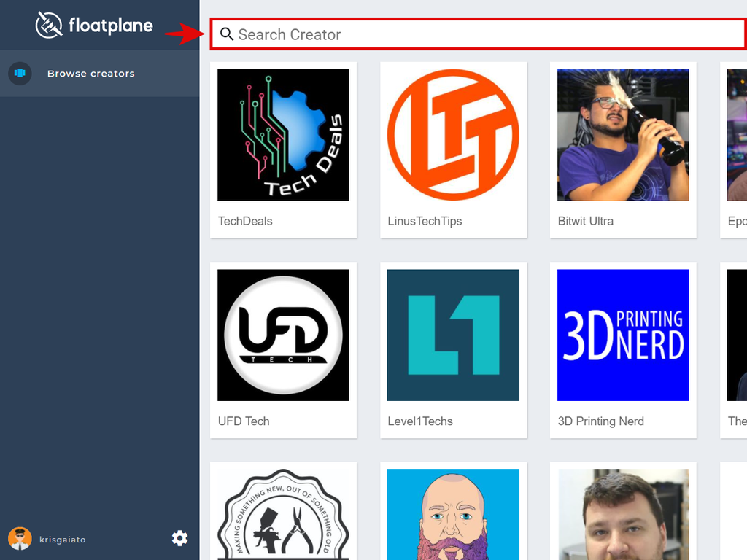Screen dimensions: 747x560
Task: Open the Level1Techs logo thumbnail
Action: pyautogui.click(x=453, y=335)
